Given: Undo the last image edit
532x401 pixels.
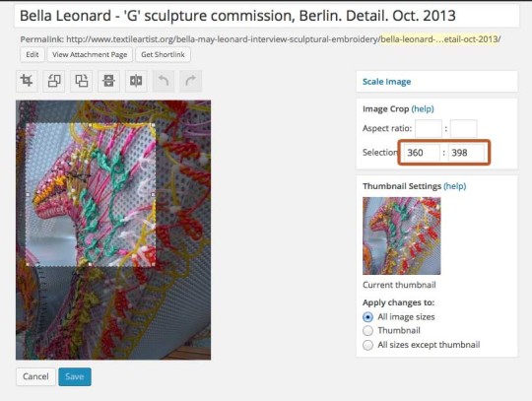Looking at the screenshot, I should [x=164, y=81].
